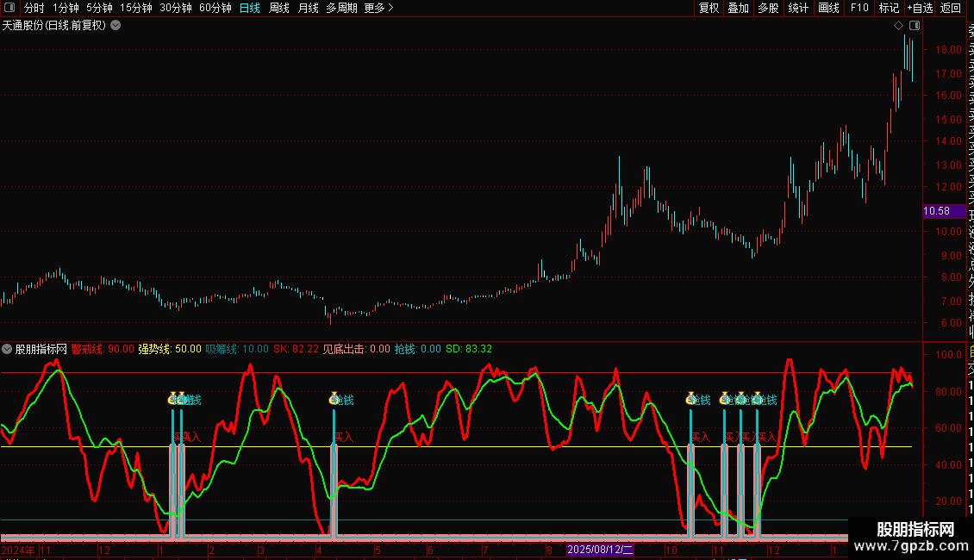This screenshot has width=974, height=560.
Task: Click the 抢钱 money bag signal in April
Action: point(334,399)
